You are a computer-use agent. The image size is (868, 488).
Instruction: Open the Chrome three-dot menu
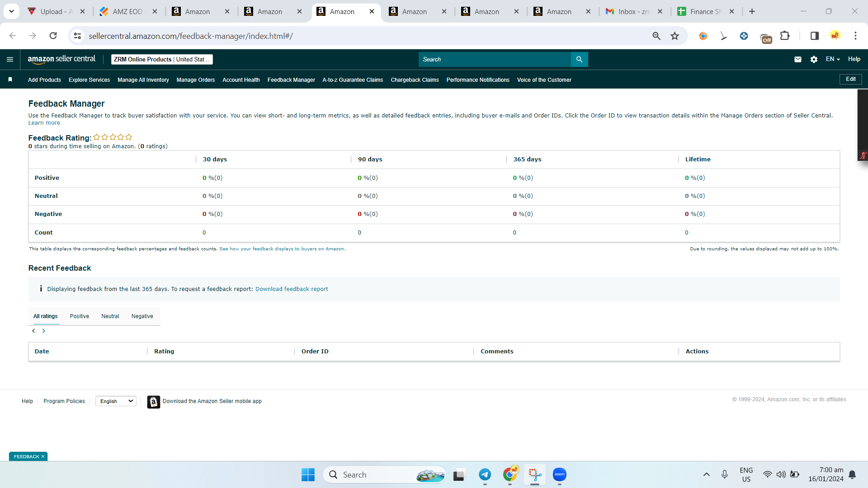(855, 36)
